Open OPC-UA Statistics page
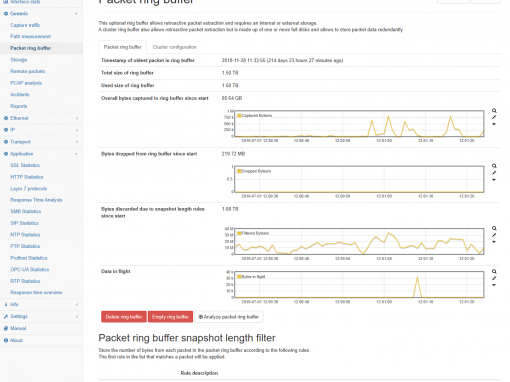 pos(30,270)
